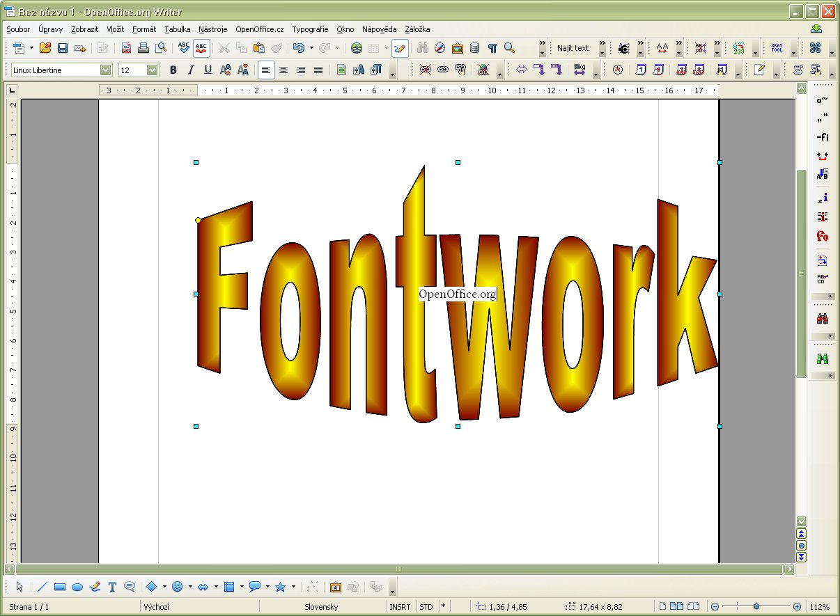The height and width of the screenshot is (616, 840).
Task: Select the Rectangle drawing tool
Action: pos(60,587)
